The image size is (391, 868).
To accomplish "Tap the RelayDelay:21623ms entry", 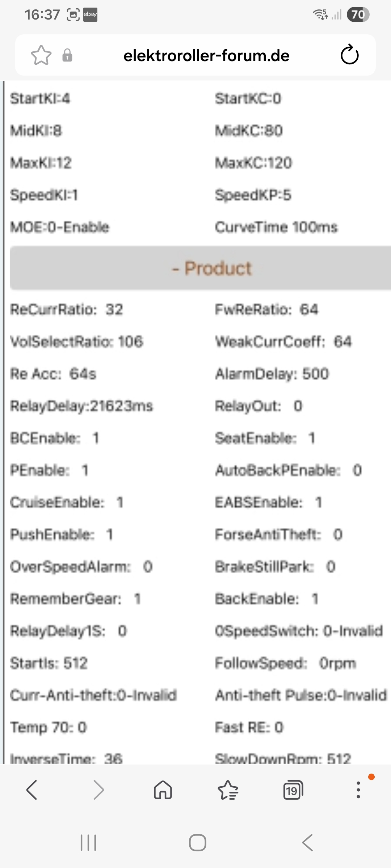I will pos(81,406).
